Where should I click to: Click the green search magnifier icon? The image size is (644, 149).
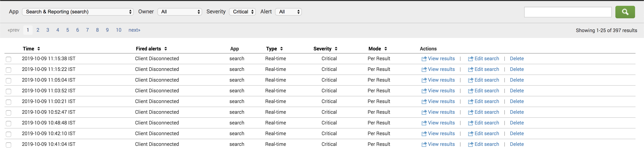tap(625, 12)
